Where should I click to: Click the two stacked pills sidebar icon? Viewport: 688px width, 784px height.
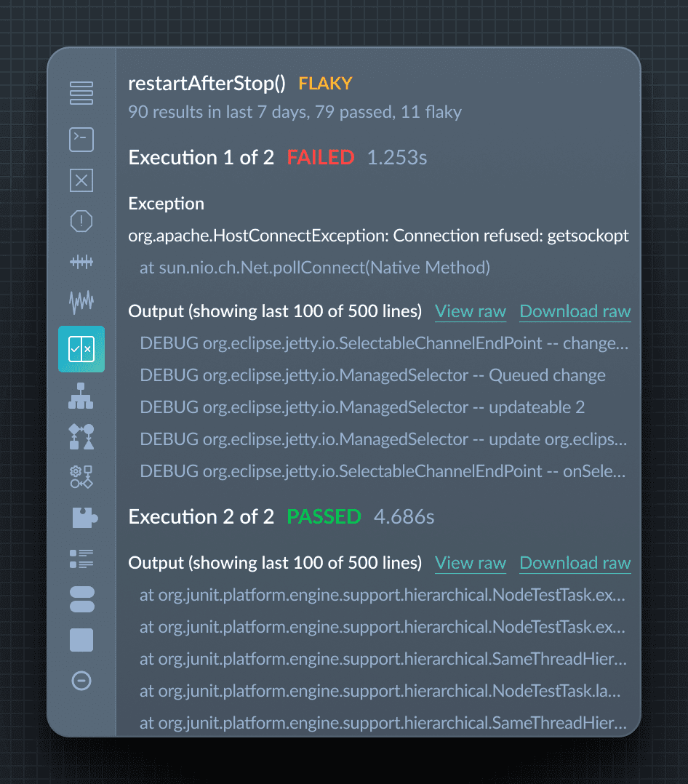[x=81, y=599]
